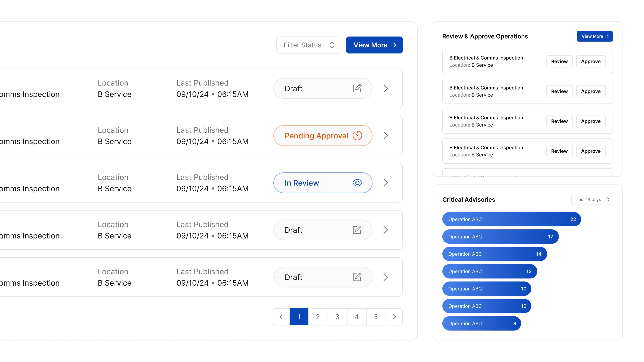
Task: Open the Filter Status dropdown
Action: pyautogui.click(x=308, y=45)
